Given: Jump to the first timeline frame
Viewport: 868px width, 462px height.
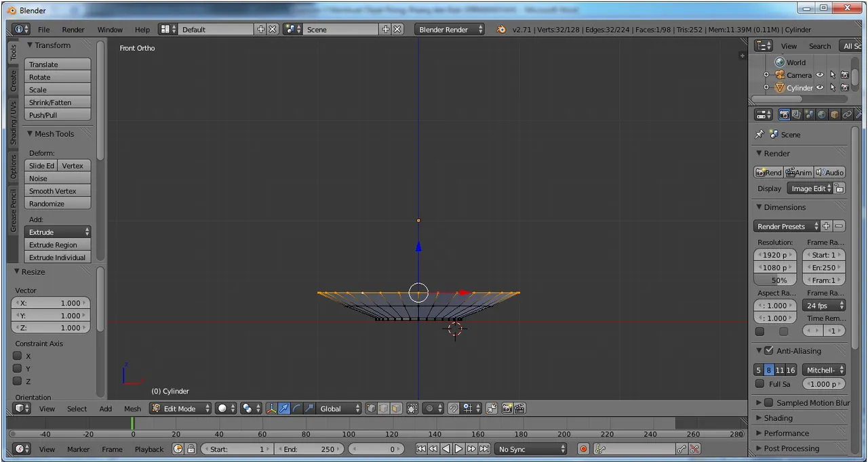Looking at the screenshot, I should 420,449.
